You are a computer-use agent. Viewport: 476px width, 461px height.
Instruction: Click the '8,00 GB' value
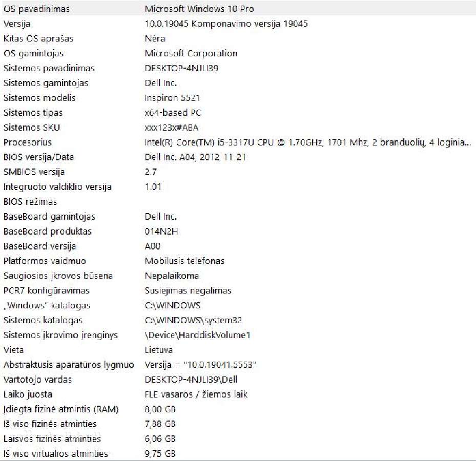[x=160, y=409]
